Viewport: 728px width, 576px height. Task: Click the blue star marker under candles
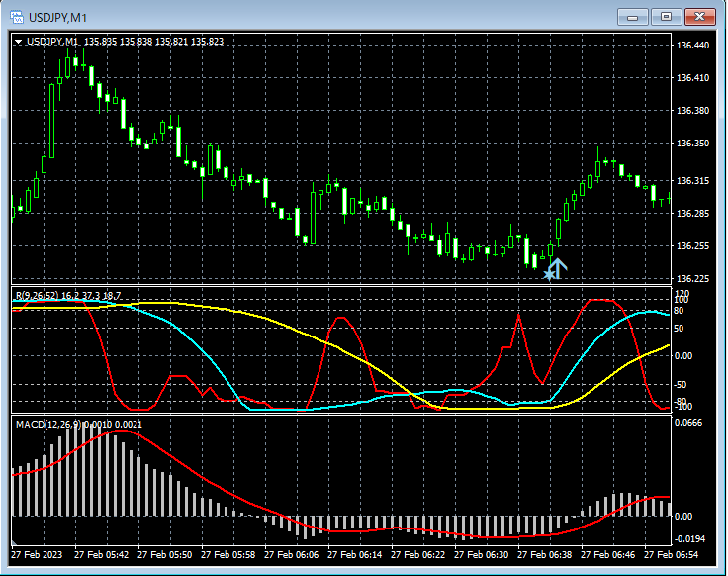(x=549, y=274)
